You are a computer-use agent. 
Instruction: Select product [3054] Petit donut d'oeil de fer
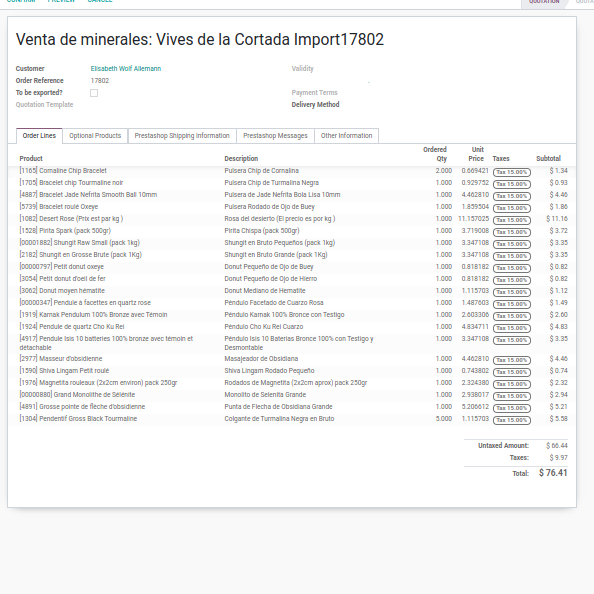(62, 279)
